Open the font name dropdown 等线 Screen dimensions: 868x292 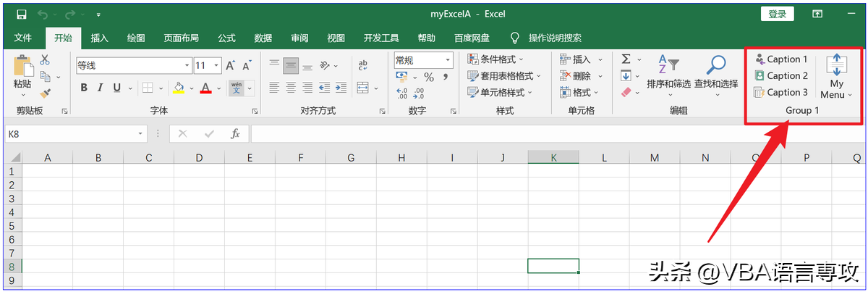[186, 65]
